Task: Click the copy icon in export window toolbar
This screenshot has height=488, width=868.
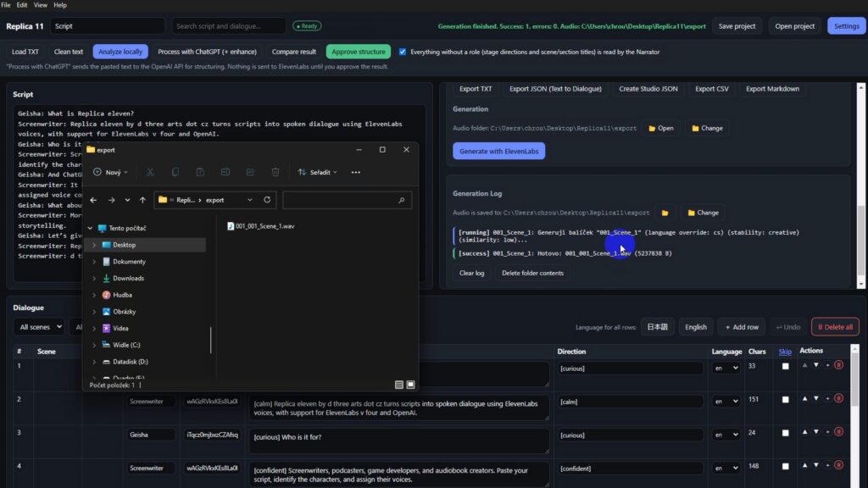Action: pyautogui.click(x=175, y=172)
